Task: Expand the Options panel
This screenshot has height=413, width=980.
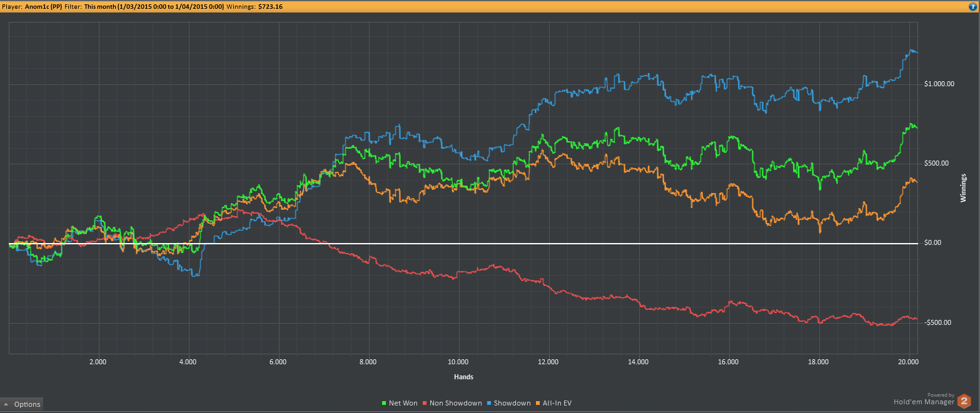Action: 22,404
